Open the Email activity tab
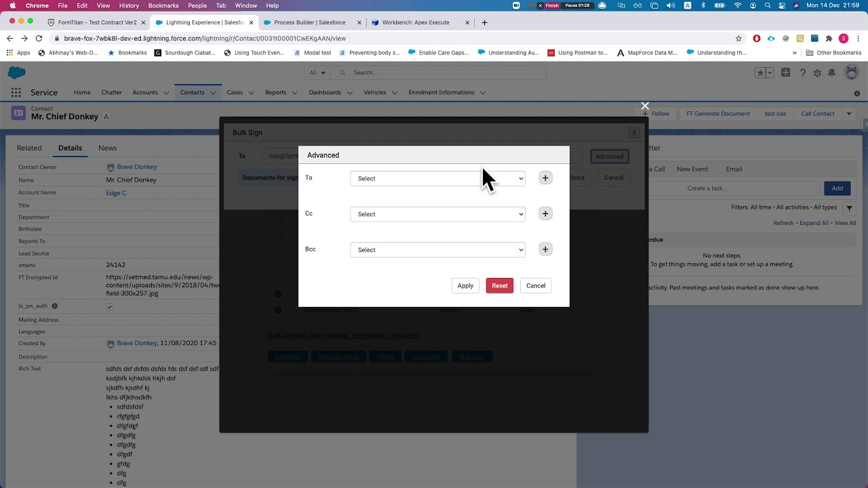The height and width of the screenshot is (488, 868). click(734, 169)
